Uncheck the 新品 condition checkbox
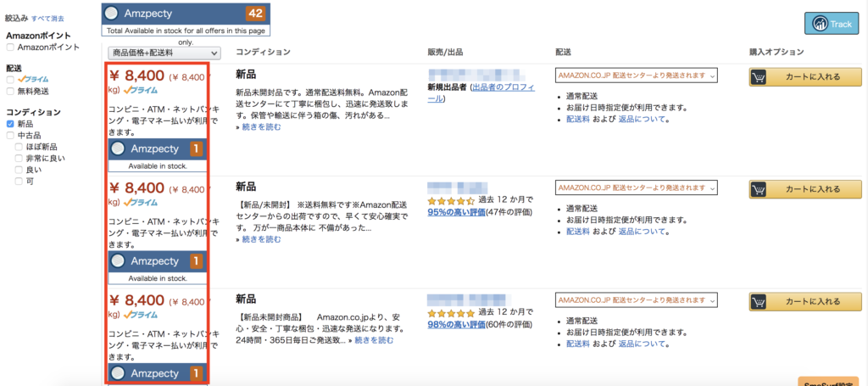The height and width of the screenshot is (386, 868). click(10, 124)
